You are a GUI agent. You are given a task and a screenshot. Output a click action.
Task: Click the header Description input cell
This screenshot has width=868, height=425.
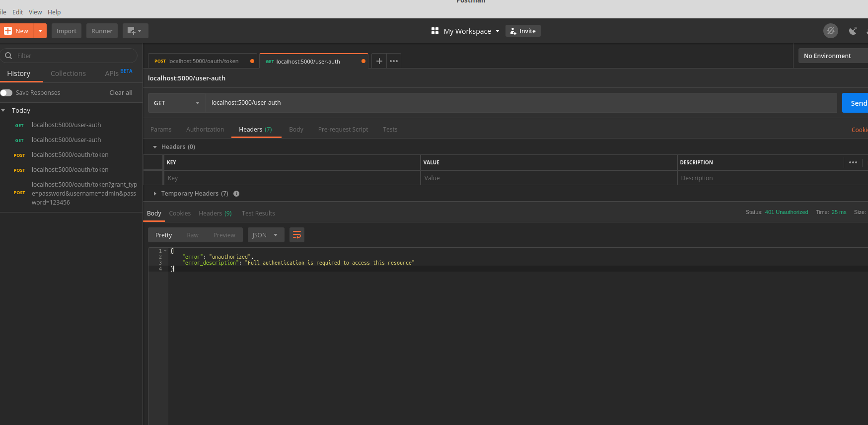coord(773,178)
